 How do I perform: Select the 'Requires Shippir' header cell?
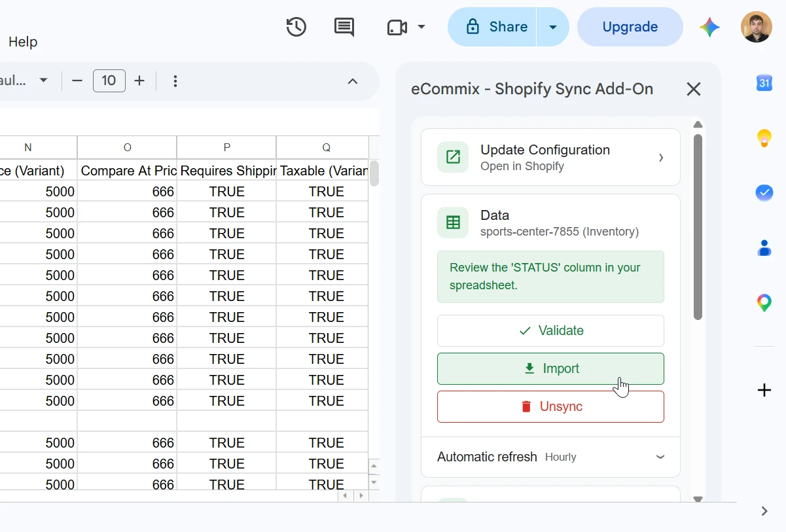coord(226,171)
